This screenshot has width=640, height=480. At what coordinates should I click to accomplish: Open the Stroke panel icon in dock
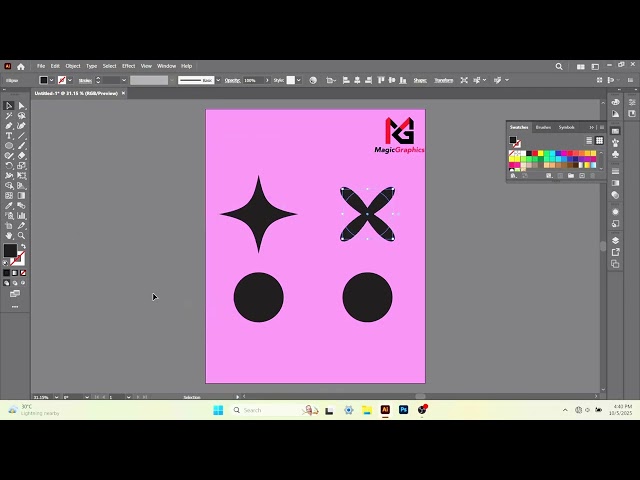(x=616, y=171)
